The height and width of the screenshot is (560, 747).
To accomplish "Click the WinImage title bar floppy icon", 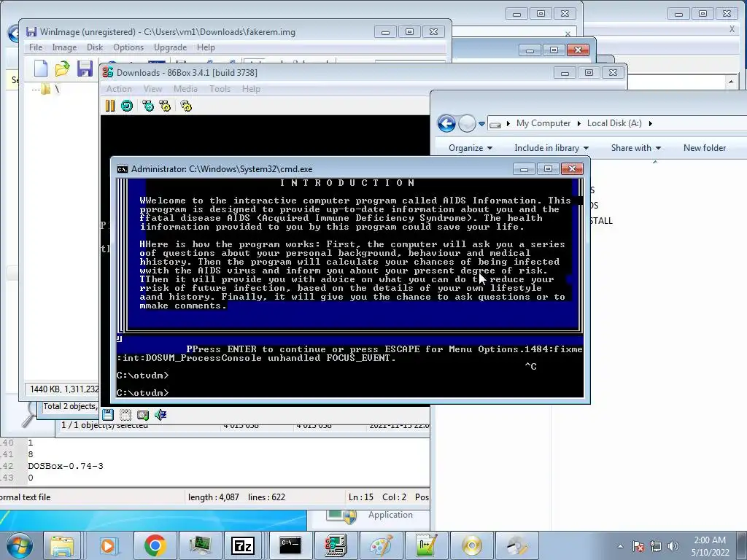I will click(x=31, y=32).
